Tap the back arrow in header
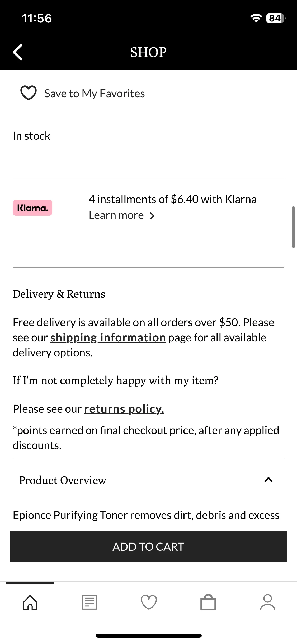 click(x=18, y=52)
